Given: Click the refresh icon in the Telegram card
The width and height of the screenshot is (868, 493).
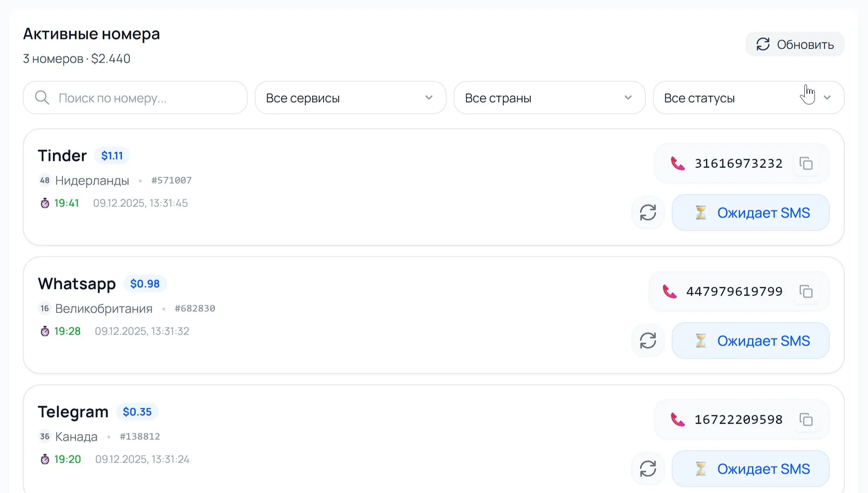Looking at the screenshot, I should (x=648, y=469).
